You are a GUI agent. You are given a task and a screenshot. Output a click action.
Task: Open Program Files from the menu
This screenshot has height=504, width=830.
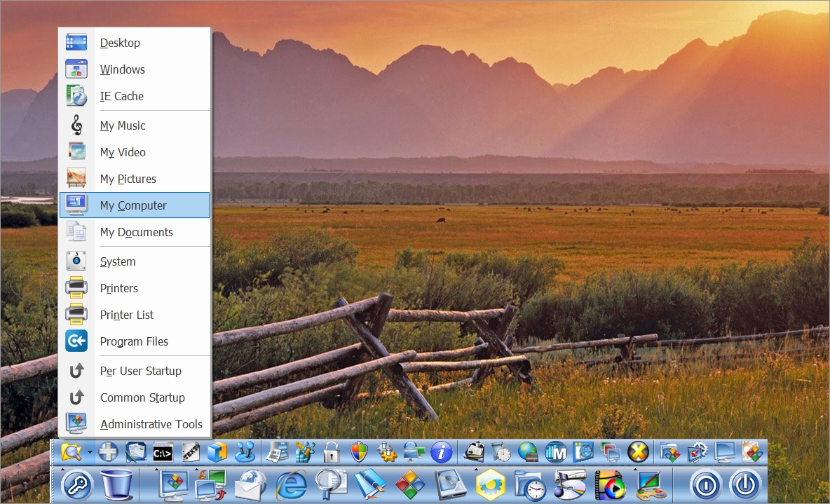click(134, 341)
